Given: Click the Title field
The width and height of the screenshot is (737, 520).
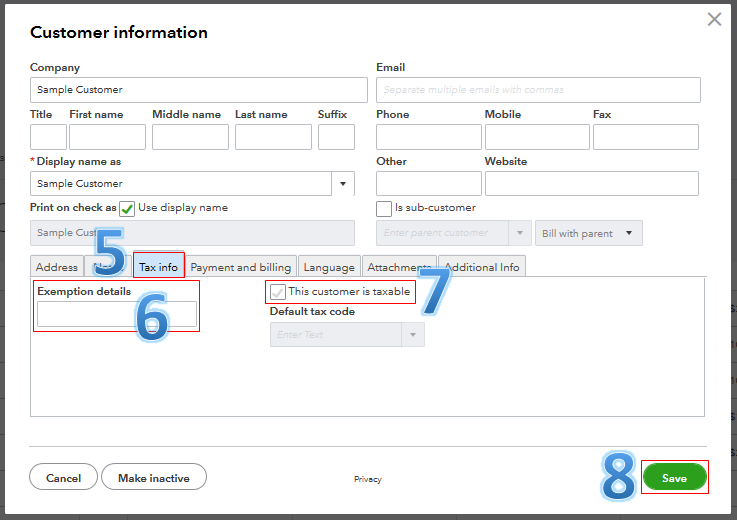Looking at the screenshot, I should coord(48,137).
